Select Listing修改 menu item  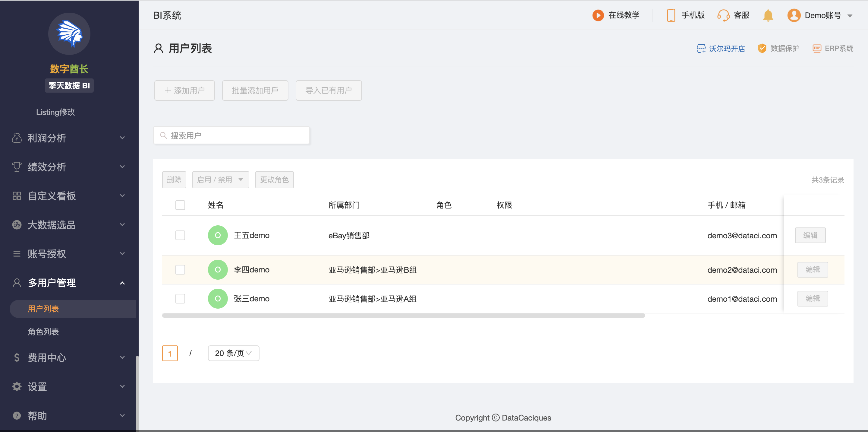coord(55,112)
